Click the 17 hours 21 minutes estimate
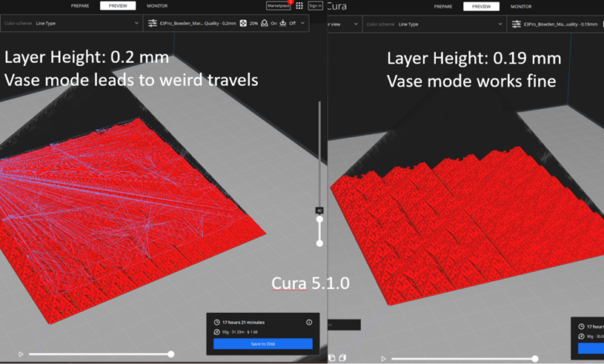This screenshot has height=364, width=604. click(x=243, y=322)
